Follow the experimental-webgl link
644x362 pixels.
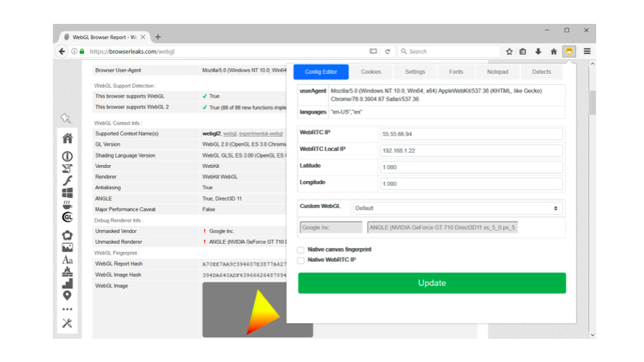tap(261, 134)
